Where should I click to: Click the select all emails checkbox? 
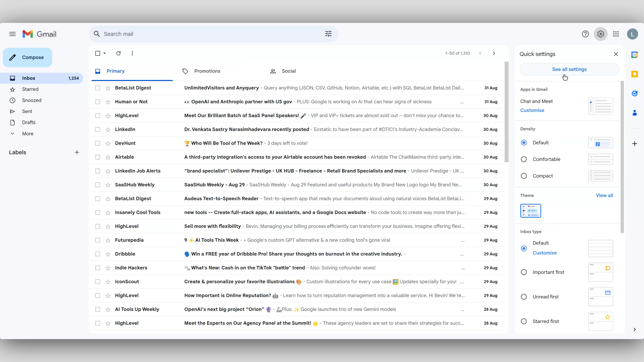tap(97, 53)
